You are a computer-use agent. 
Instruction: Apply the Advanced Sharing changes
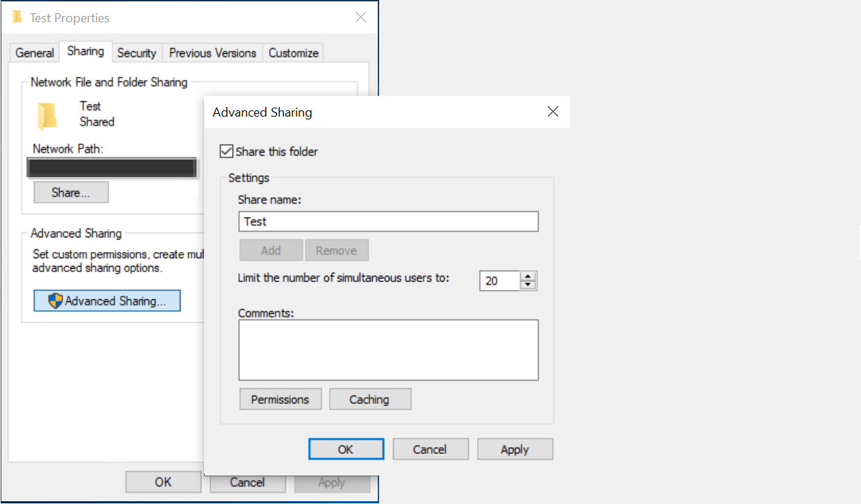pyautogui.click(x=515, y=448)
